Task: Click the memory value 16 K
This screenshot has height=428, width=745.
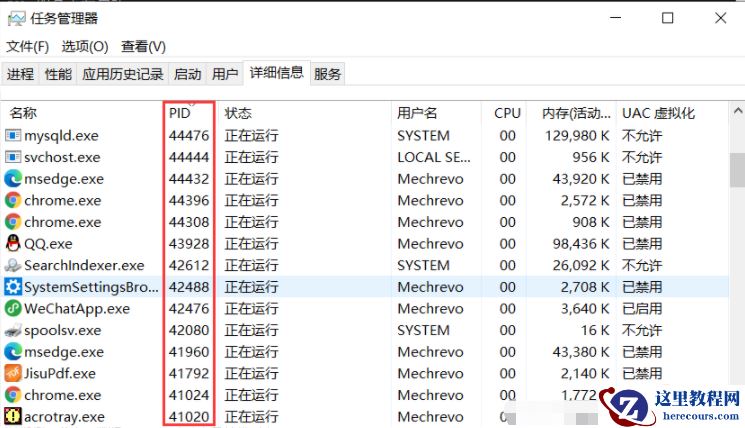Action: [x=595, y=330]
